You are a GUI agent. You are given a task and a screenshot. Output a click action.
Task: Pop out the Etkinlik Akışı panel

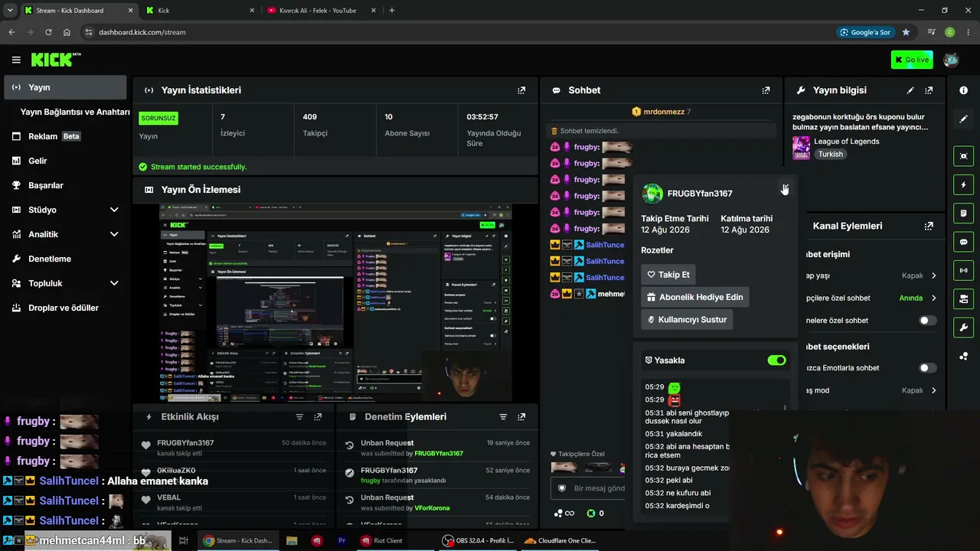pos(318,417)
